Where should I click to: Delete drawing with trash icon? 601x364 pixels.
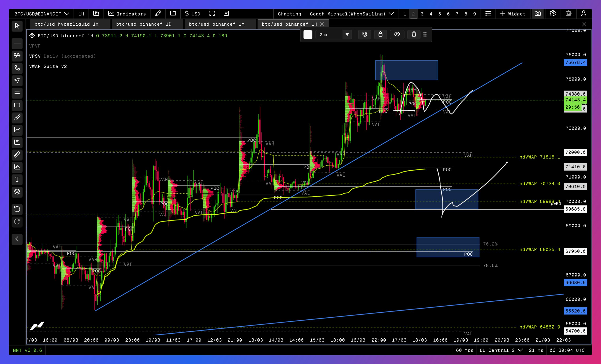tap(414, 34)
